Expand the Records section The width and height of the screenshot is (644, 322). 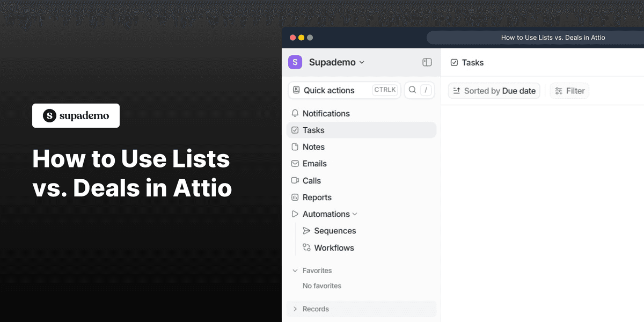(x=295, y=309)
